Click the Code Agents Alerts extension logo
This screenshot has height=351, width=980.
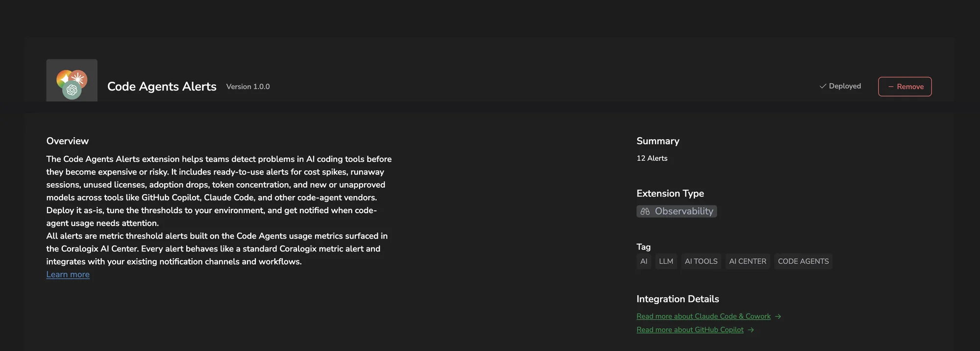tap(72, 80)
